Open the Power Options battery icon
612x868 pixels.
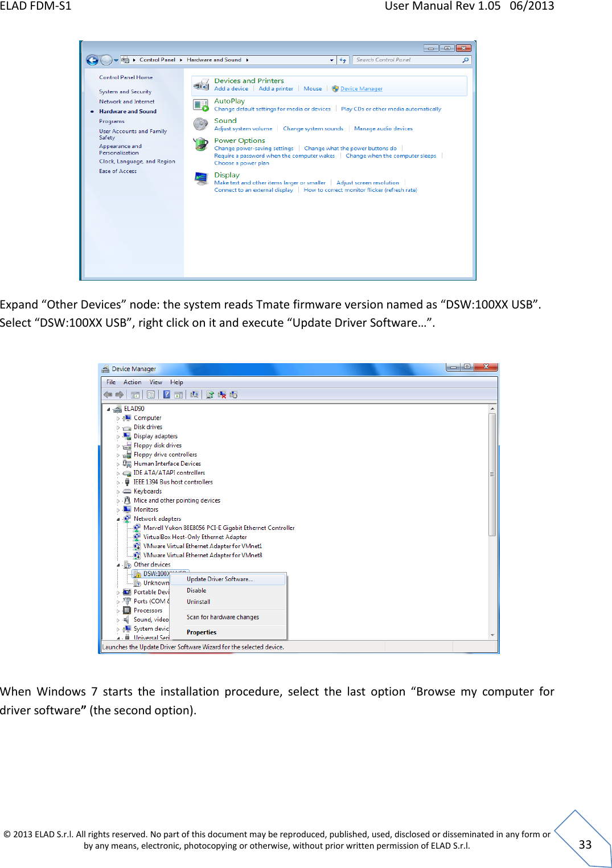(x=201, y=145)
